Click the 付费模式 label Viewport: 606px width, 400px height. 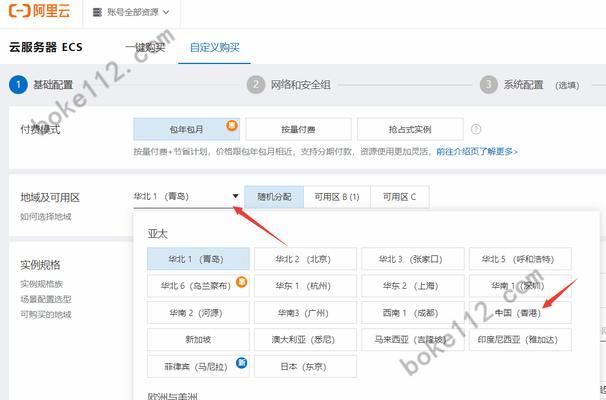[x=40, y=129]
